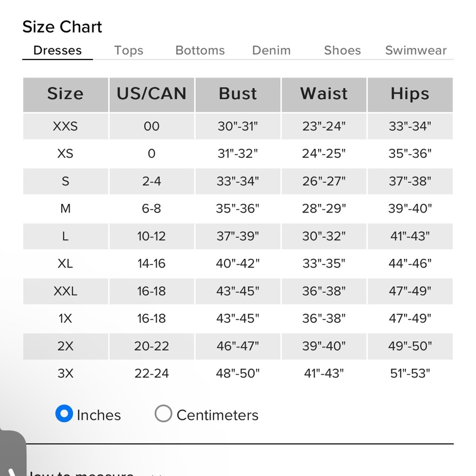Switch to the Bottoms tab

pos(200,50)
